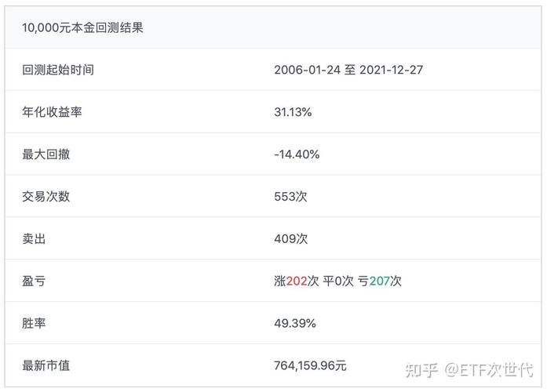Select the 最大回撤 label
The height and width of the screenshot is (392, 547).
[46, 154]
